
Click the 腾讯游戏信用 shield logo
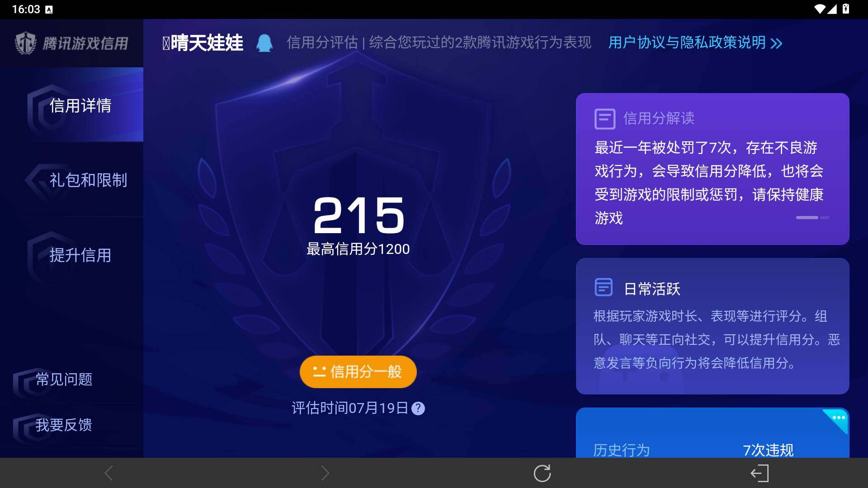tap(25, 43)
